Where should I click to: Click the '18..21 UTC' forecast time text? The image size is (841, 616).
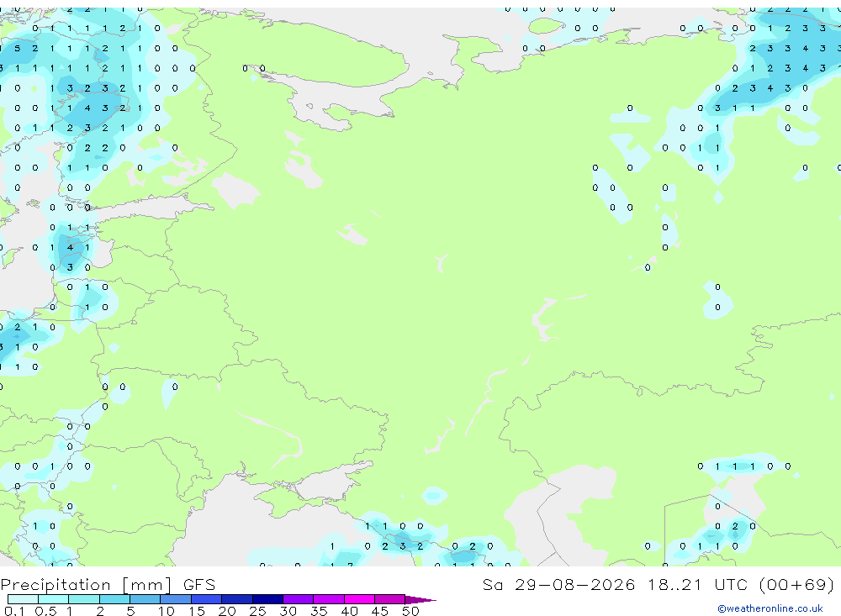[x=698, y=584]
